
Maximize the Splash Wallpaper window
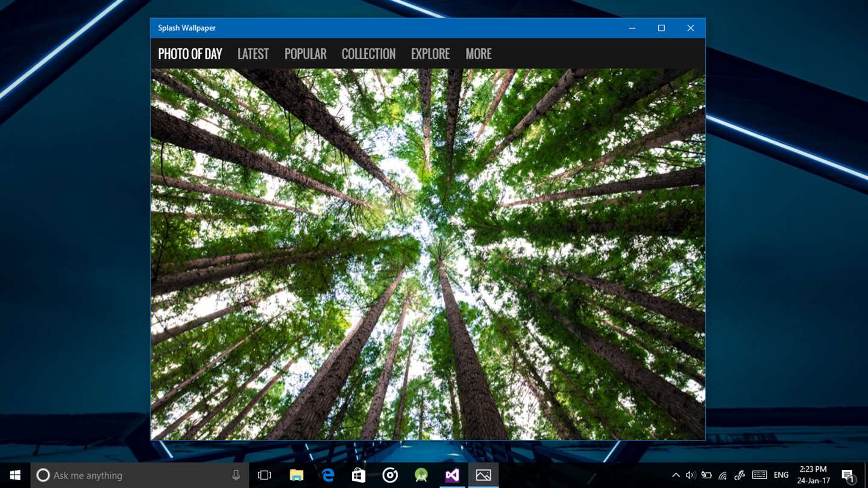click(x=661, y=28)
